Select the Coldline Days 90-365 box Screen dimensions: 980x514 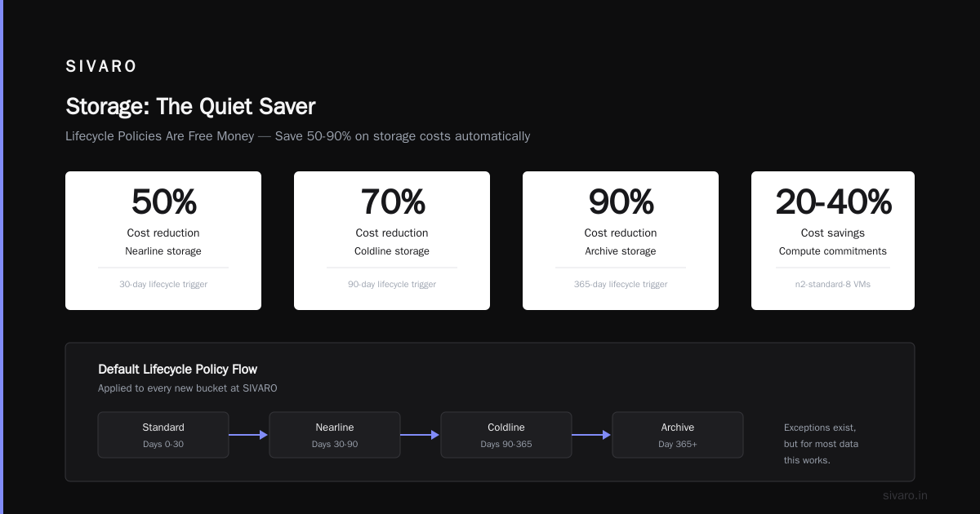coord(506,435)
